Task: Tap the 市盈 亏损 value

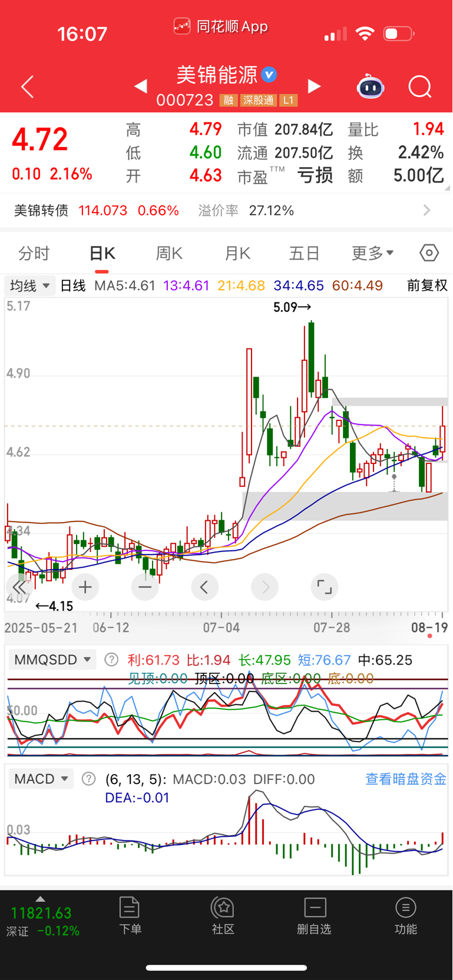Action: pos(285,175)
